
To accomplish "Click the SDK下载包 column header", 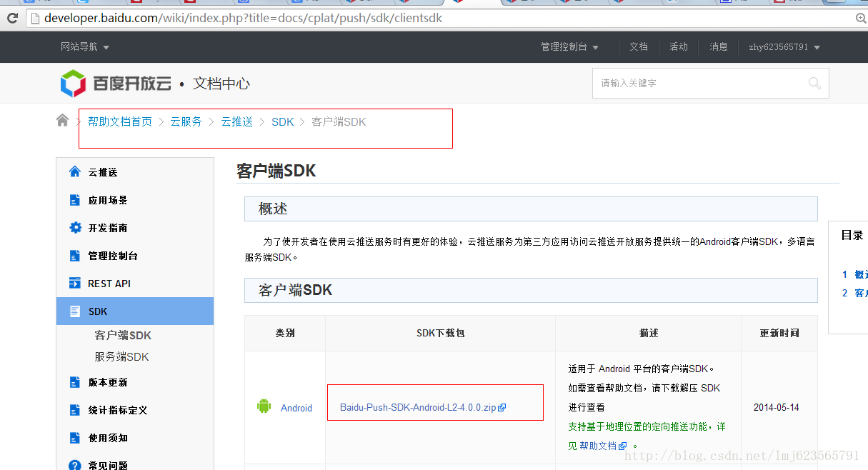I will coord(441,333).
